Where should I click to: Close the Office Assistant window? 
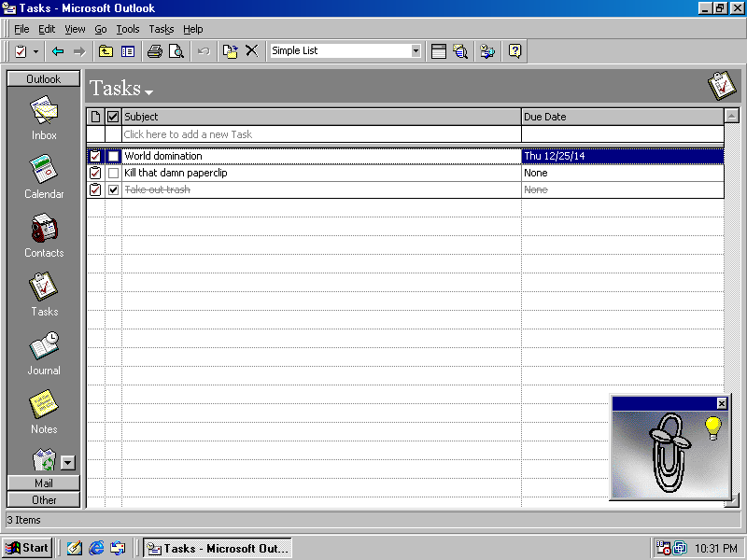(x=722, y=404)
